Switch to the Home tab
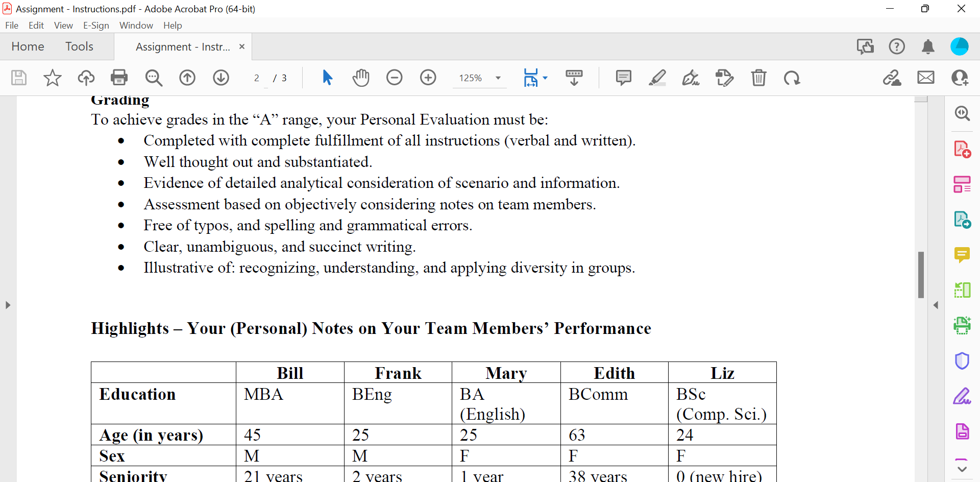This screenshot has height=482, width=980. click(x=28, y=46)
